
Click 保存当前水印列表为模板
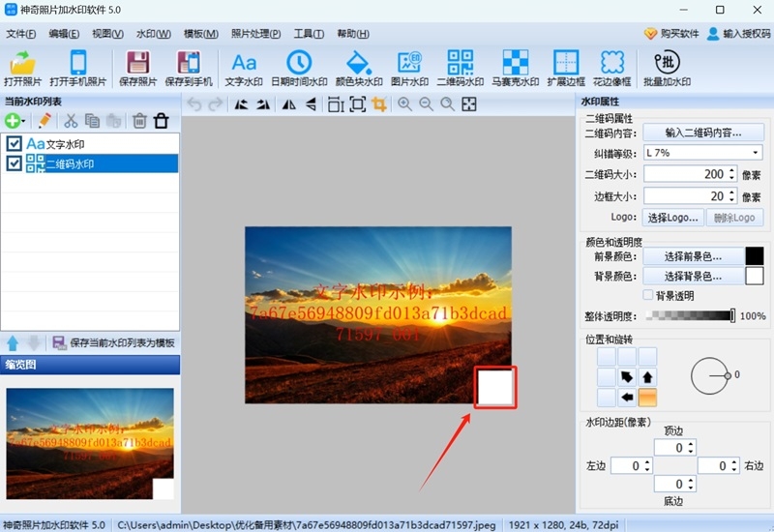pos(113,342)
